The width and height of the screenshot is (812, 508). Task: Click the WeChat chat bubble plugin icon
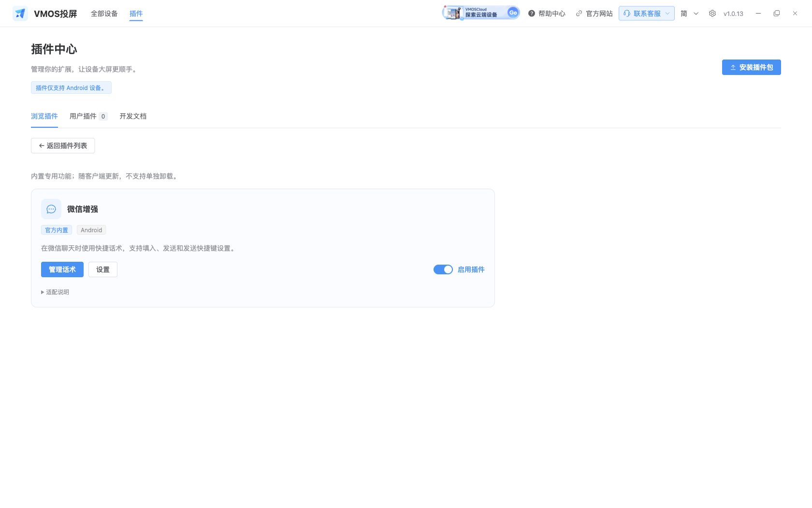pyautogui.click(x=51, y=209)
